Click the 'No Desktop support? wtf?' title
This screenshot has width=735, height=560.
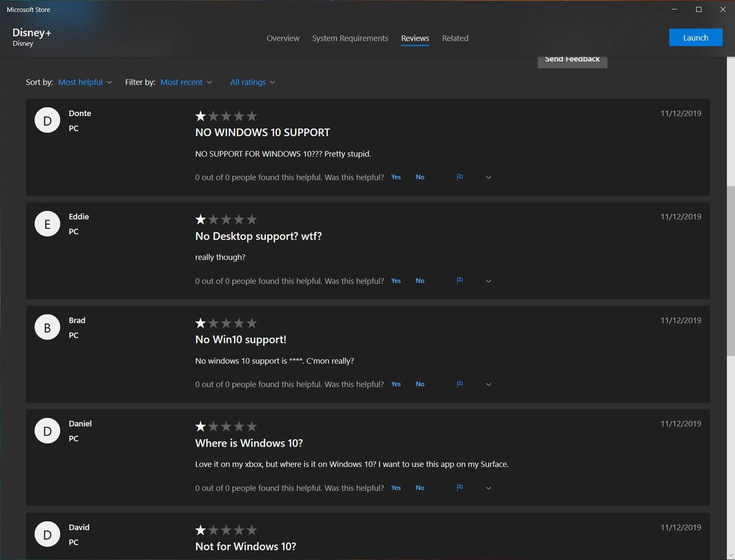coord(258,236)
